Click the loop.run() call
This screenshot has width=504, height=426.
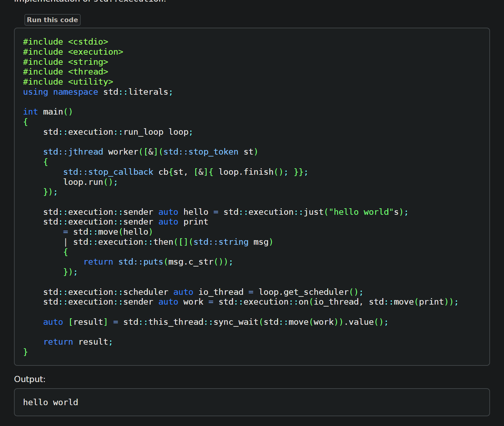tap(90, 182)
